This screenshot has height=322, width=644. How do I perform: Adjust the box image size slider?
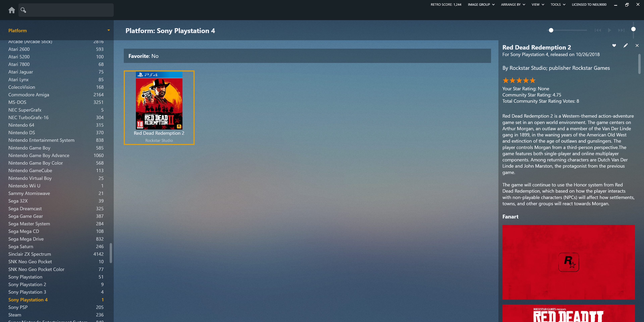(x=551, y=30)
